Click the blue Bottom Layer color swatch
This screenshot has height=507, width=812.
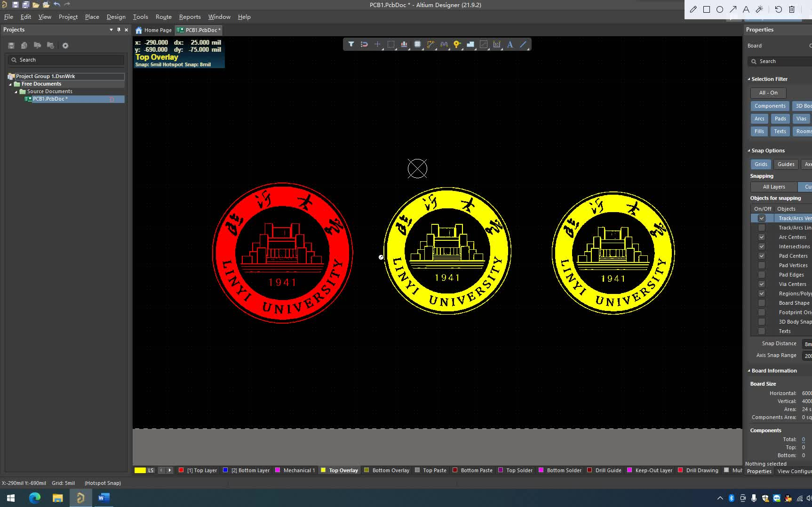pyautogui.click(x=225, y=470)
